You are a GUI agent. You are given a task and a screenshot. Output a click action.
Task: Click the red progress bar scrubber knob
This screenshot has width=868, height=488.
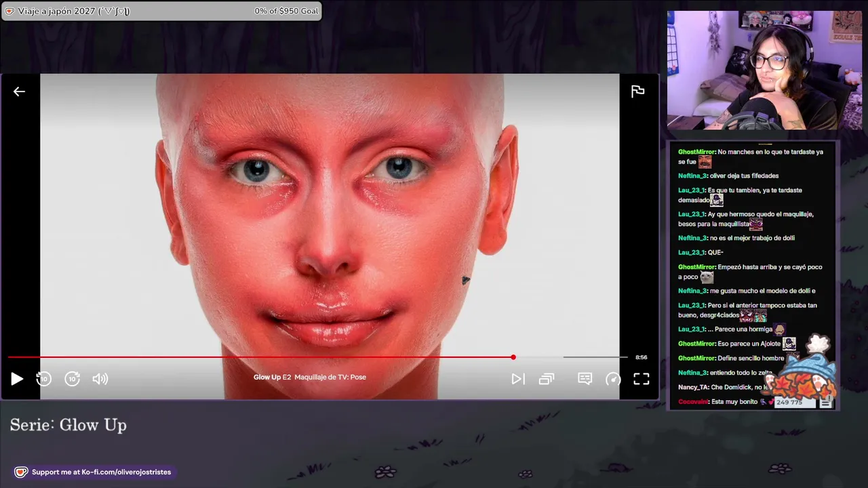[513, 357]
